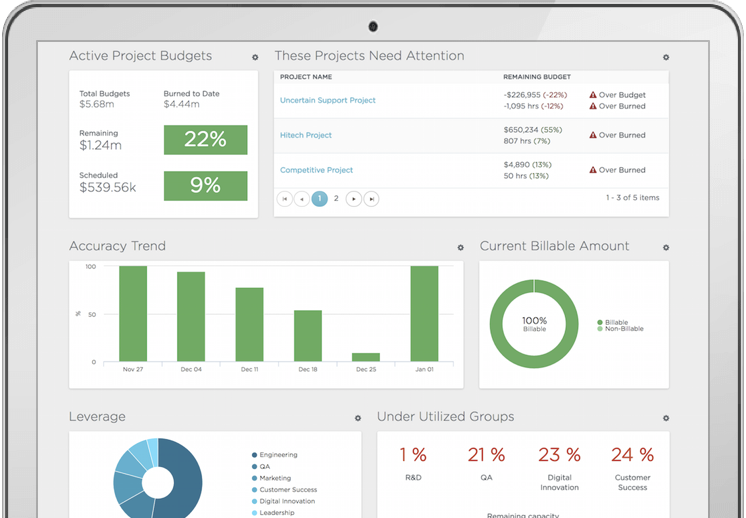
Task: Select page 2 in pagination
Action: (x=336, y=198)
